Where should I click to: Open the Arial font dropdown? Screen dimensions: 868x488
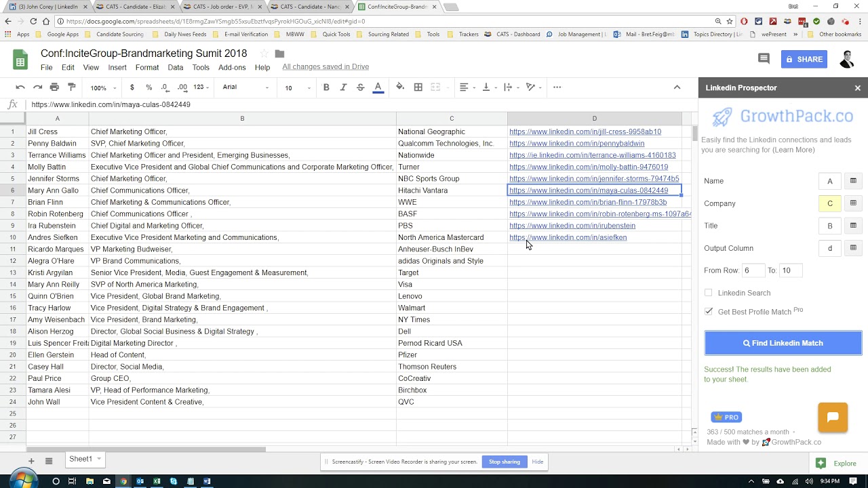[245, 87]
